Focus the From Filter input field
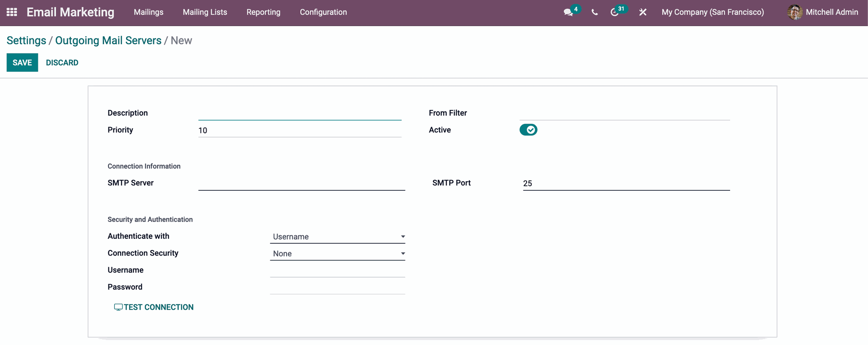The width and height of the screenshot is (868, 345). (x=625, y=113)
